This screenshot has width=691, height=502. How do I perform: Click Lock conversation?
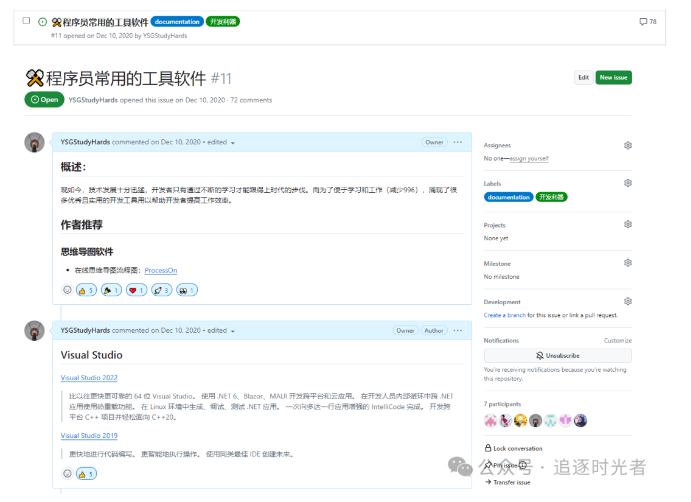(x=513, y=448)
